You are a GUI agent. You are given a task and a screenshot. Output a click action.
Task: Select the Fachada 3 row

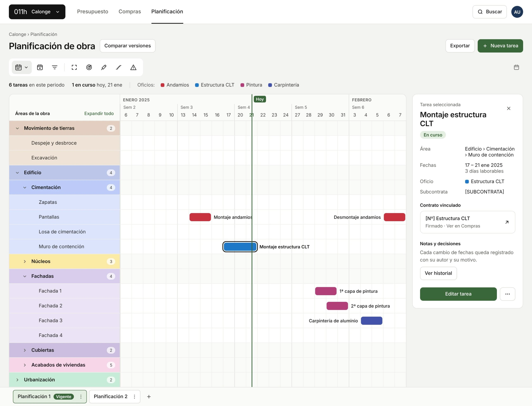64,321
